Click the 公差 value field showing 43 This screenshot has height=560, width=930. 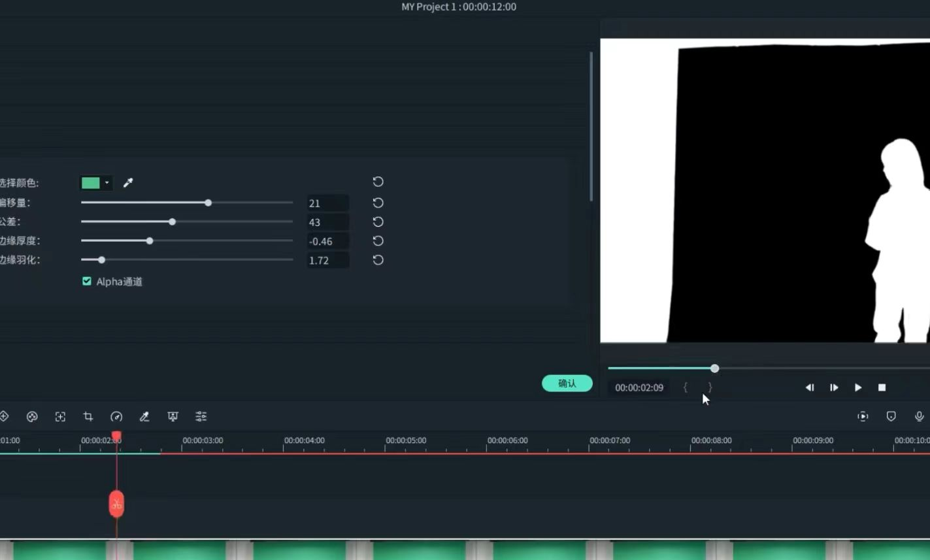coord(328,222)
